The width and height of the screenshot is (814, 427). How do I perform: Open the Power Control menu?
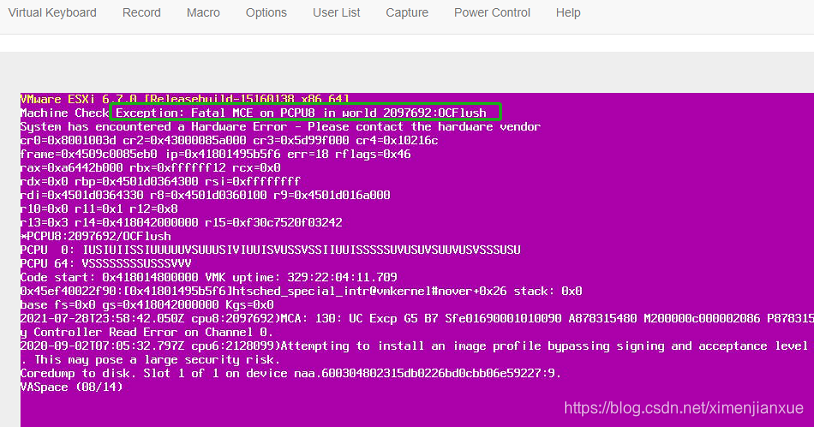coord(492,13)
